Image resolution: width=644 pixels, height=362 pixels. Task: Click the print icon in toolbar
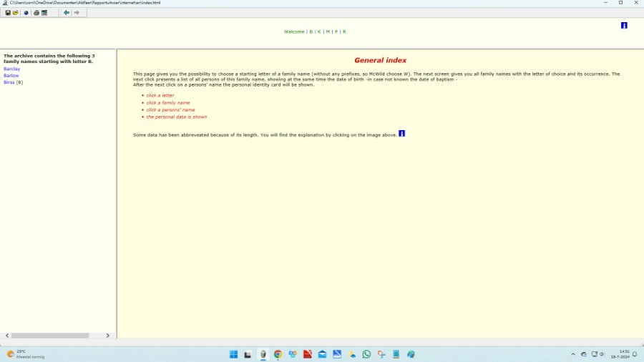click(36, 13)
